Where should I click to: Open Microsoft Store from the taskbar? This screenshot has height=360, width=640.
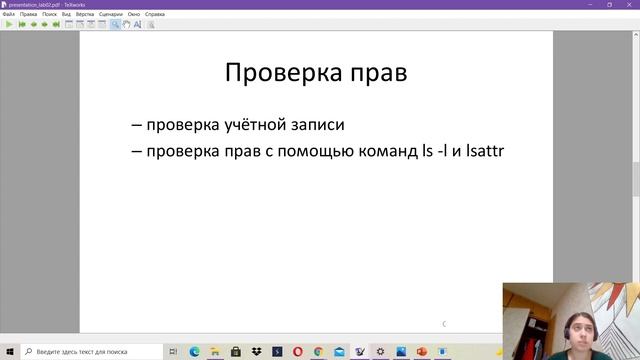236,351
